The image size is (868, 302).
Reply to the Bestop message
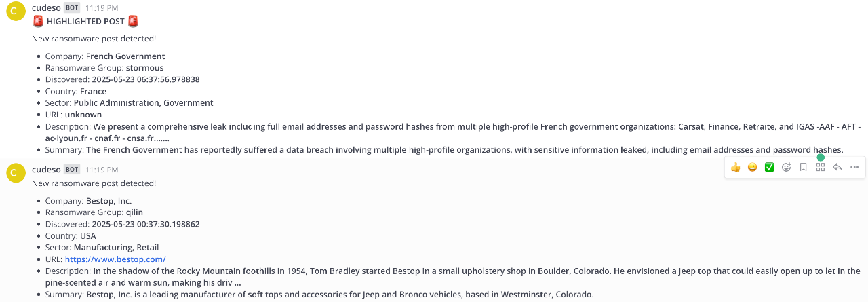pos(837,167)
